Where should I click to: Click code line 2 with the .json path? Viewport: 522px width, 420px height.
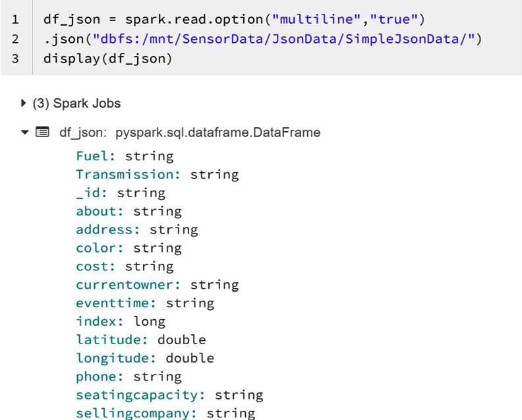(263, 40)
